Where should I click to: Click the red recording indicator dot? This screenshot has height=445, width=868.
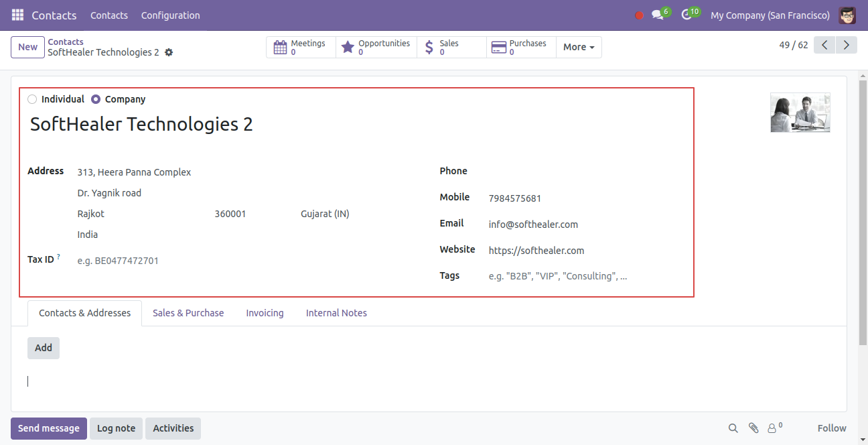(639, 15)
